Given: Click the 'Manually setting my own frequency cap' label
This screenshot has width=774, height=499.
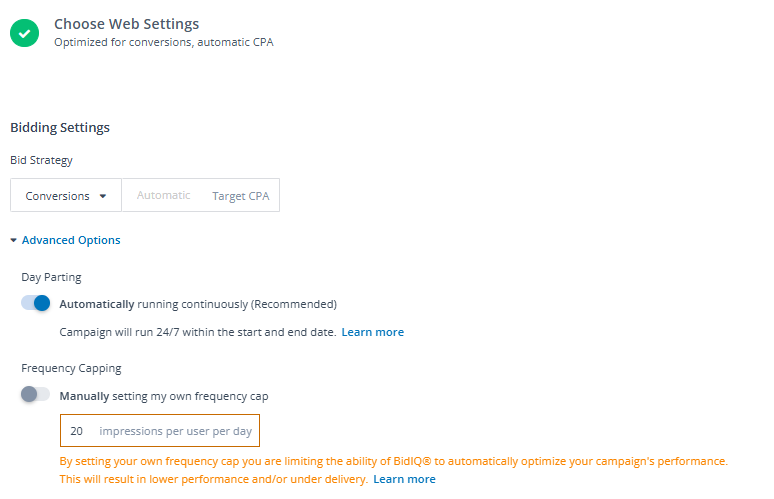Looking at the screenshot, I should 164,396.
